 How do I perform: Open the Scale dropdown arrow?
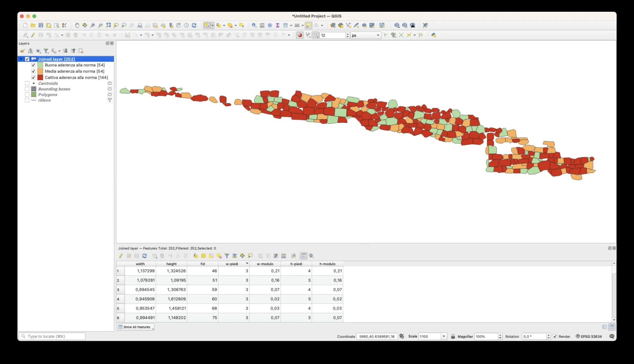tap(444, 336)
